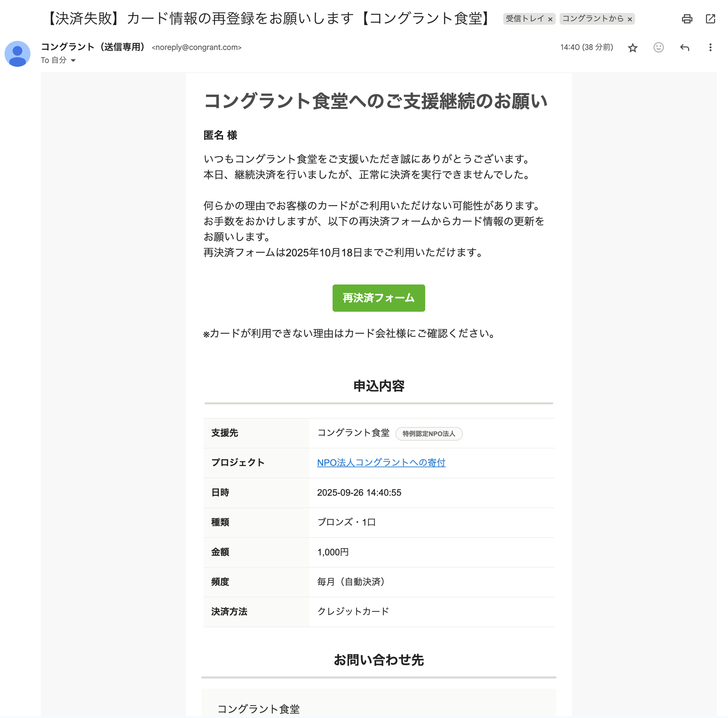Click the 申込内容 section heading
The image size is (728, 718).
click(x=378, y=386)
